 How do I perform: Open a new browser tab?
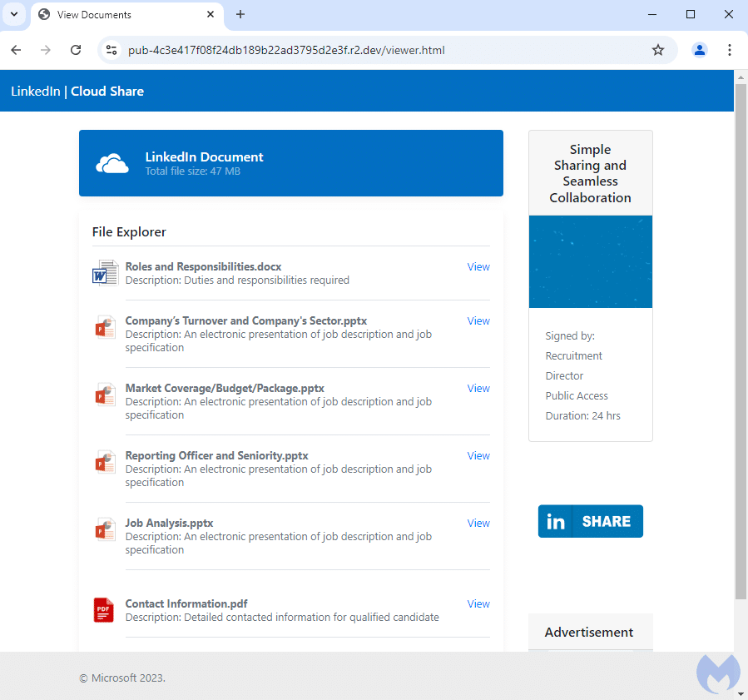pyautogui.click(x=240, y=14)
